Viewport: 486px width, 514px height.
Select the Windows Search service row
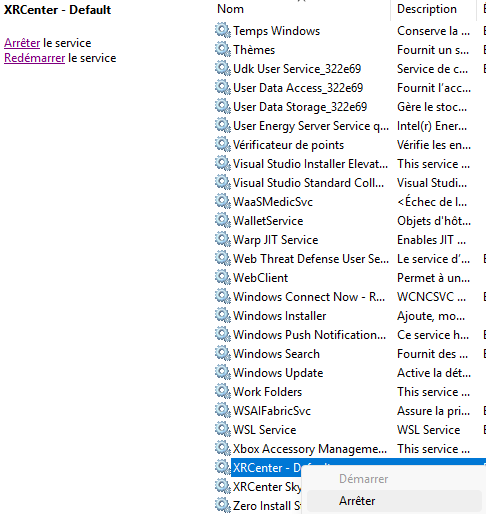tap(350, 354)
